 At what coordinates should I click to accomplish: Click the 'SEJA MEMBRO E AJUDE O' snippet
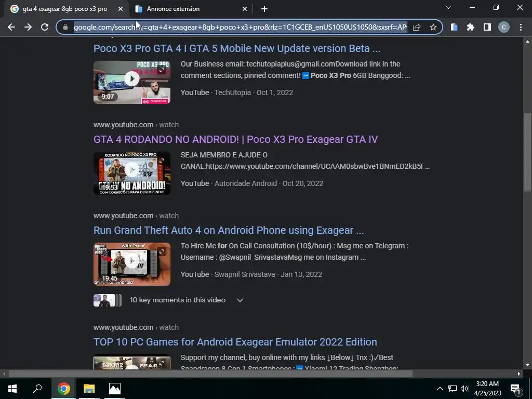pos(224,155)
